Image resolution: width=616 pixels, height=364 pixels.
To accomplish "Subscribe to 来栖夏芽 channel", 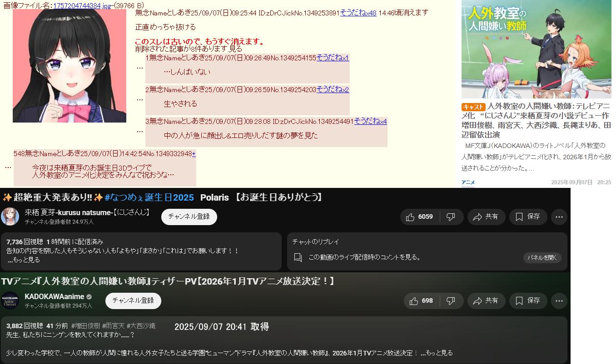I will 189,217.
